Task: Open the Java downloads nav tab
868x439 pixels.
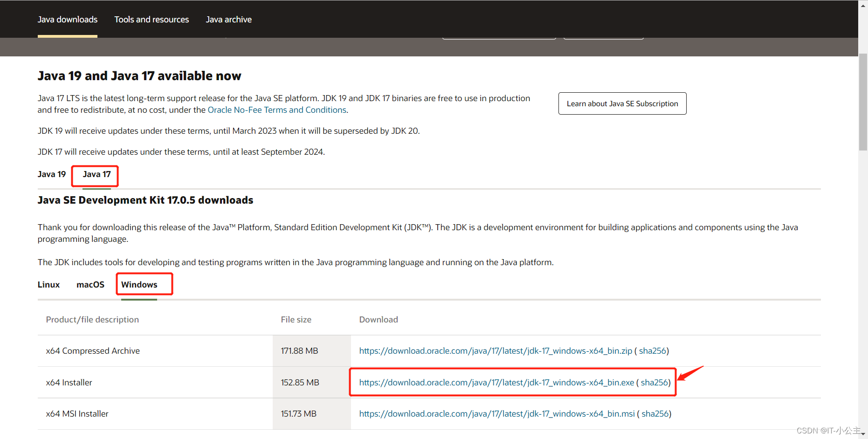Action: [68, 20]
